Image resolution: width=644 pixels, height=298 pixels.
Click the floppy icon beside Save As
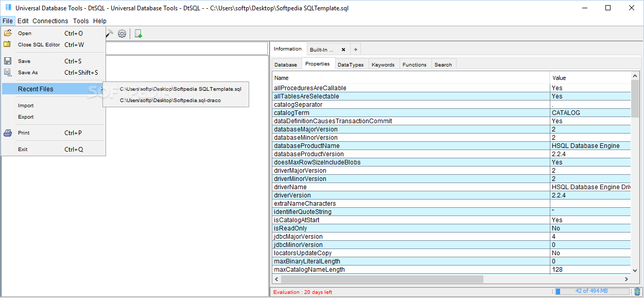tap(8, 73)
